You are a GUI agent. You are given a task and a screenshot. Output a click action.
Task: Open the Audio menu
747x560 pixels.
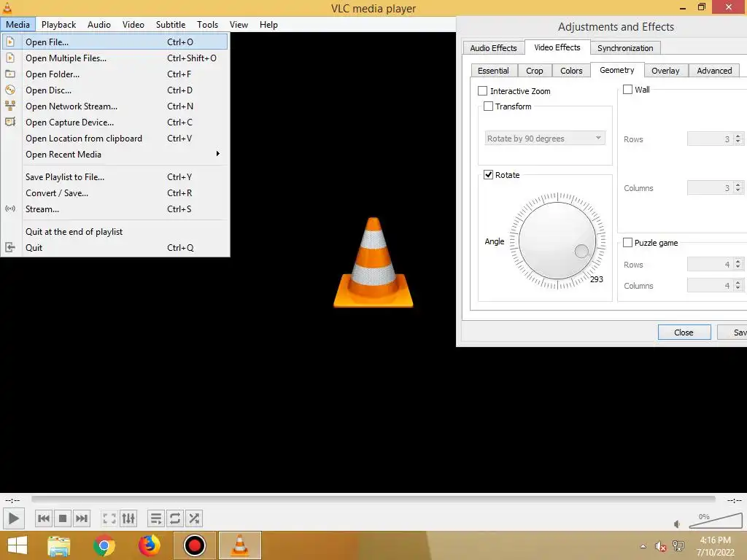pos(99,25)
